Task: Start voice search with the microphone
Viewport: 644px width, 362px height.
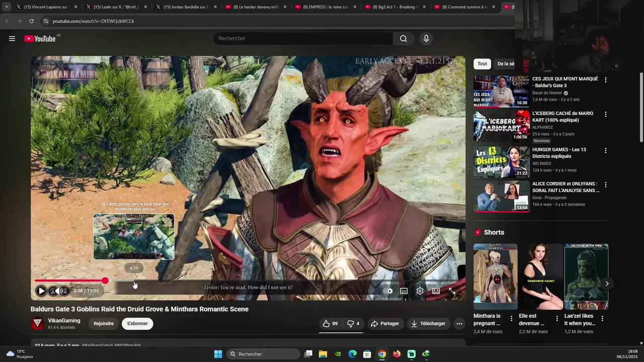Action: coord(426,39)
